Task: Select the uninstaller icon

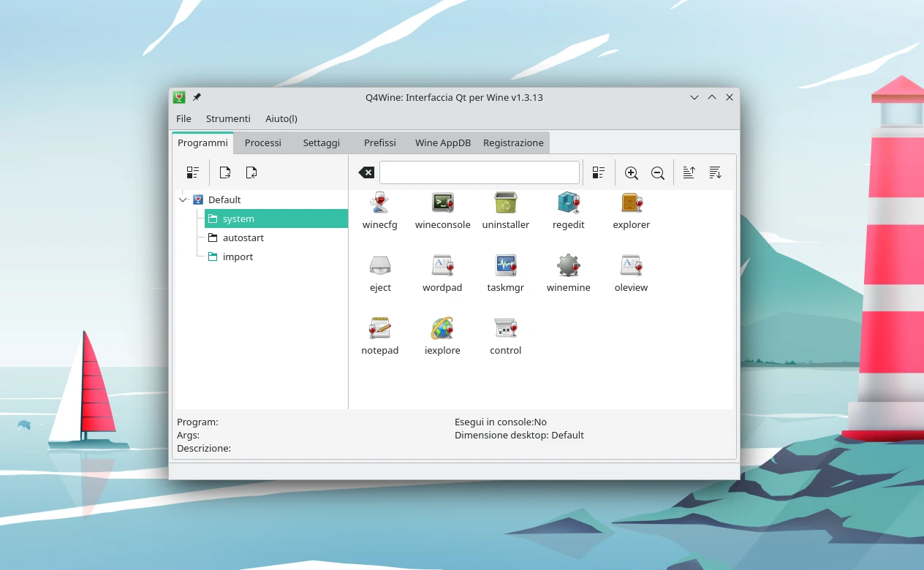Action: 505,204
